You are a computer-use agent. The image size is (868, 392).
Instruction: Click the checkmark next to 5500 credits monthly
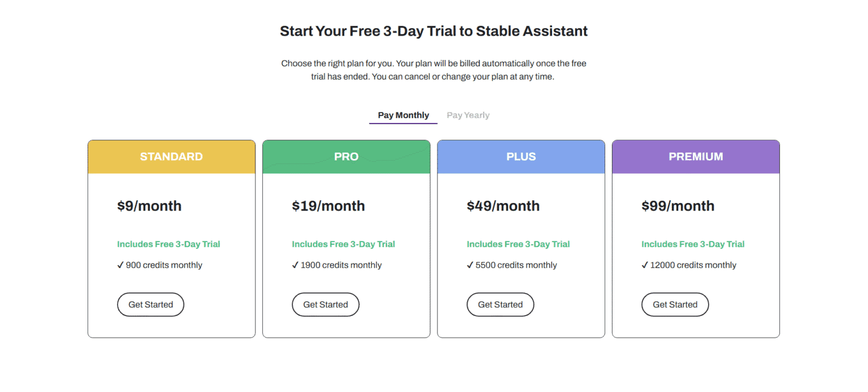(470, 265)
